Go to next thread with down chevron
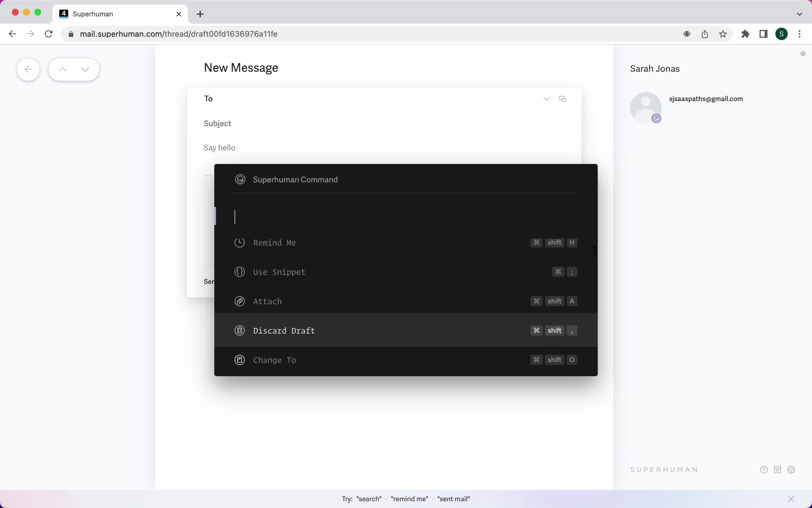The height and width of the screenshot is (508, 812). (85, 69)
